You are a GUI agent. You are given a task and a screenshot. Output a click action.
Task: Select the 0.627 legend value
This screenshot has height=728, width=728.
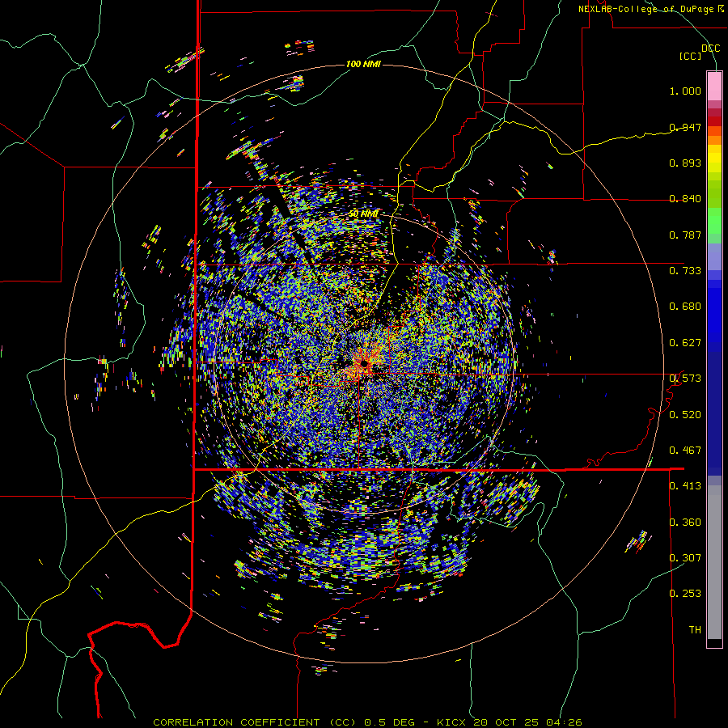pyautogui.click(x=685, y=343)
